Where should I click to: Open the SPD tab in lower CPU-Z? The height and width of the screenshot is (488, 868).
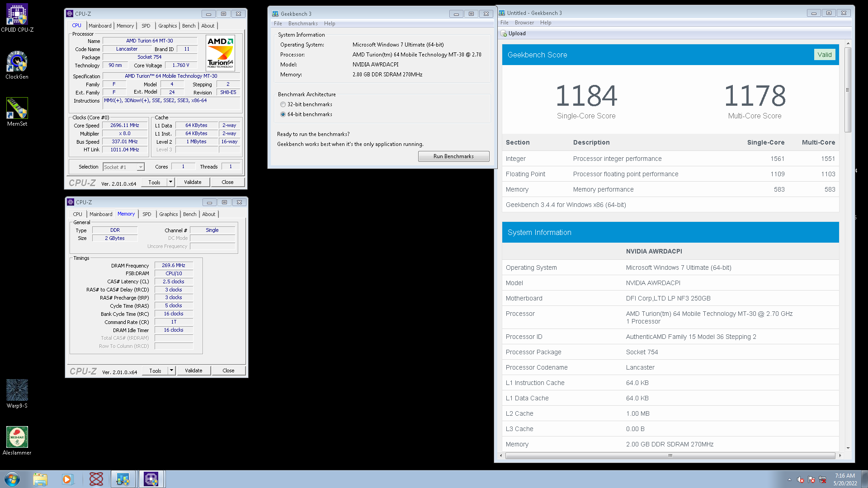[x=147, y=214]
